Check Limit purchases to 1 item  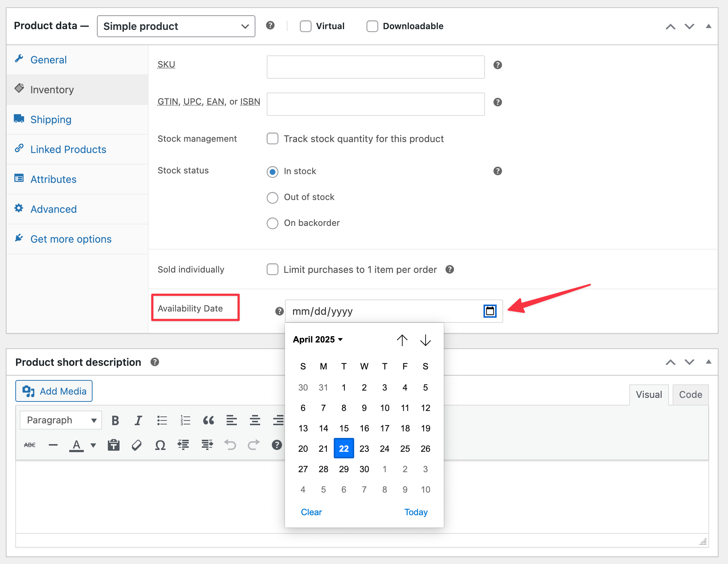point(273,269)
